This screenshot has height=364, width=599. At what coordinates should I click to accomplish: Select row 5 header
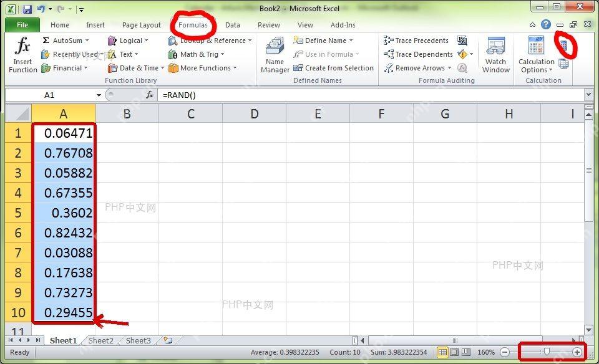[18, 213]
